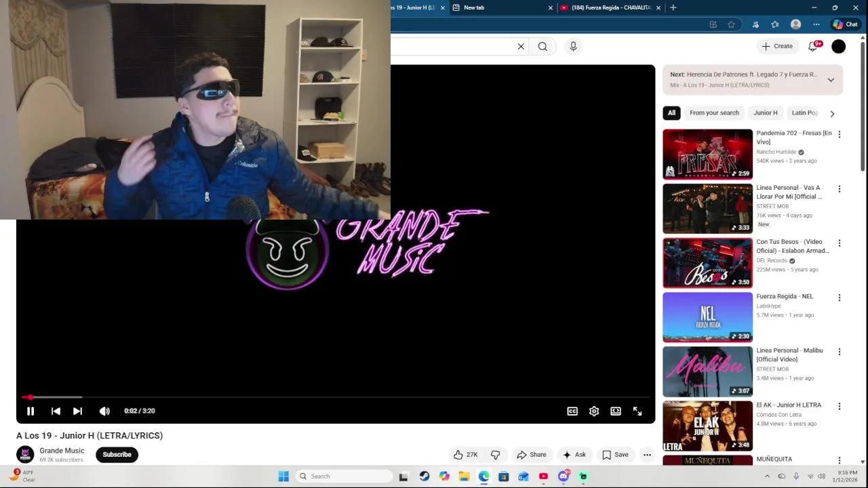Open options for Linea Personal Vas A Llorar
868x488 pixels.
pos(840,188)
